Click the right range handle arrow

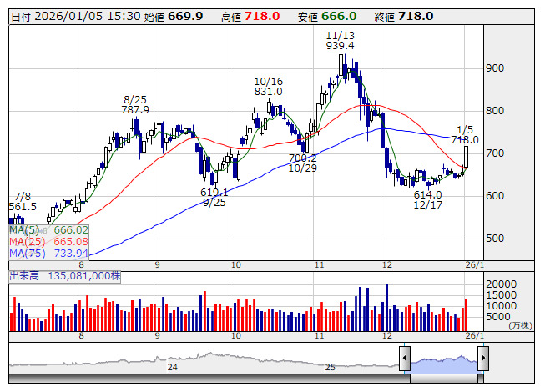(483, 358)
